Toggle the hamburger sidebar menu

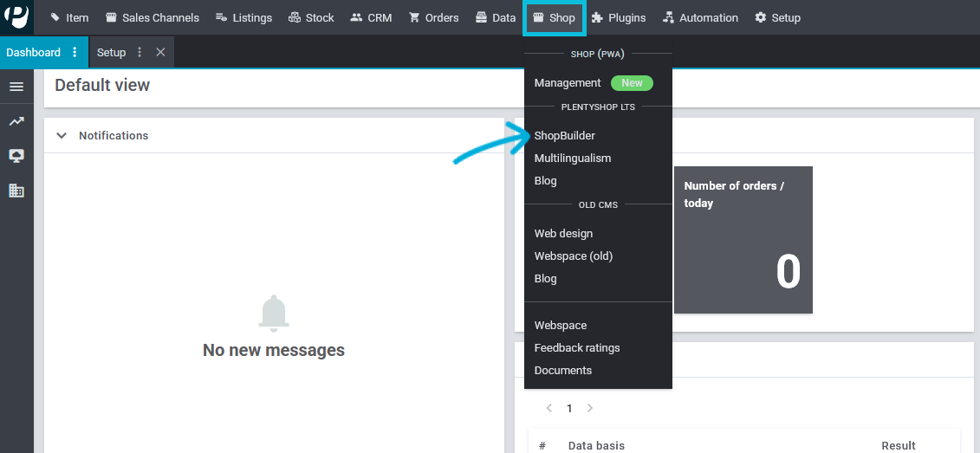point(16,87)
